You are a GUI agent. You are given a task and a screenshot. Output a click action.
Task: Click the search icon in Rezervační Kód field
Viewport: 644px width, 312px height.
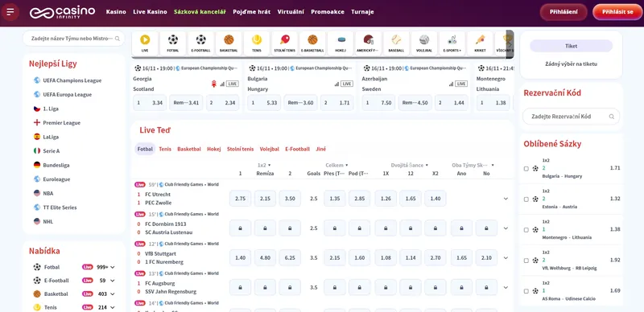click(x=612, y=117)
